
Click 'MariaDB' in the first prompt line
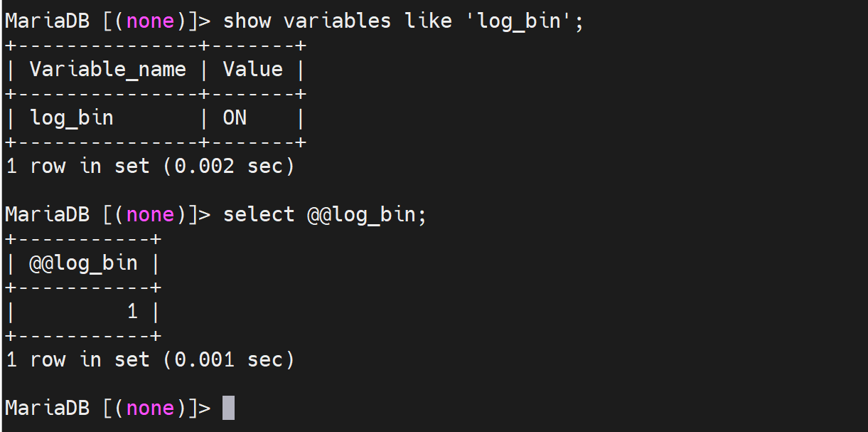(47, 21)
